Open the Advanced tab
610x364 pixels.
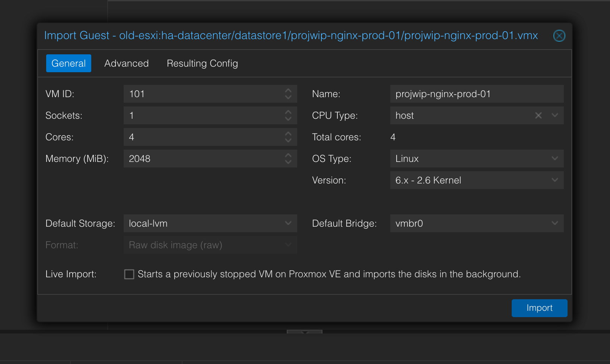click(x=127, y=63)
